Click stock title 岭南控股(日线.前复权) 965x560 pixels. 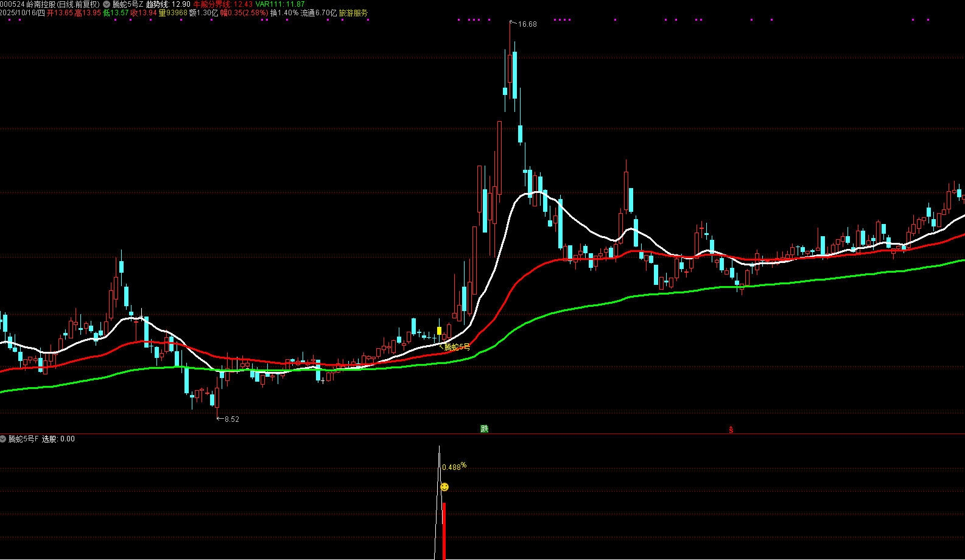pyautogui.click(x=63, y=4)
